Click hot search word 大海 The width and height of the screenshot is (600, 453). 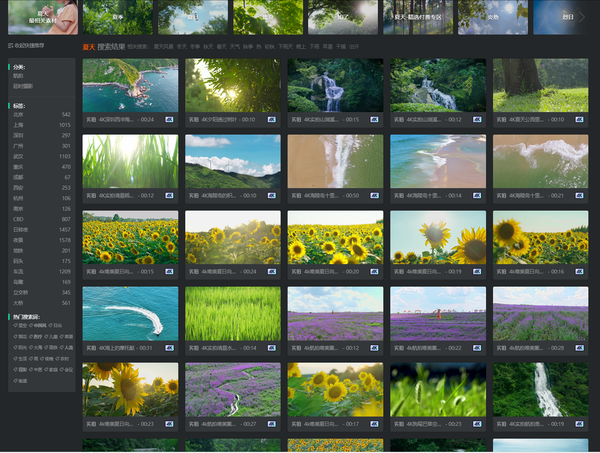tap(36, 348)
